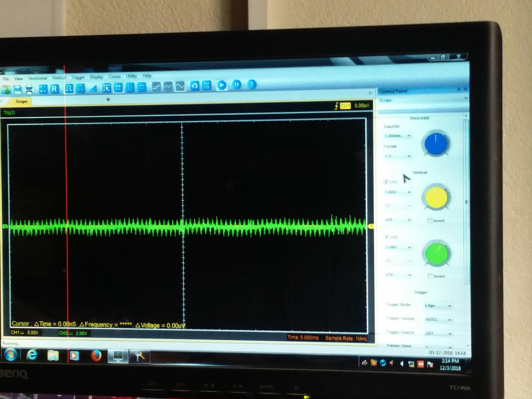Open the Utility menu

(131, 76)
